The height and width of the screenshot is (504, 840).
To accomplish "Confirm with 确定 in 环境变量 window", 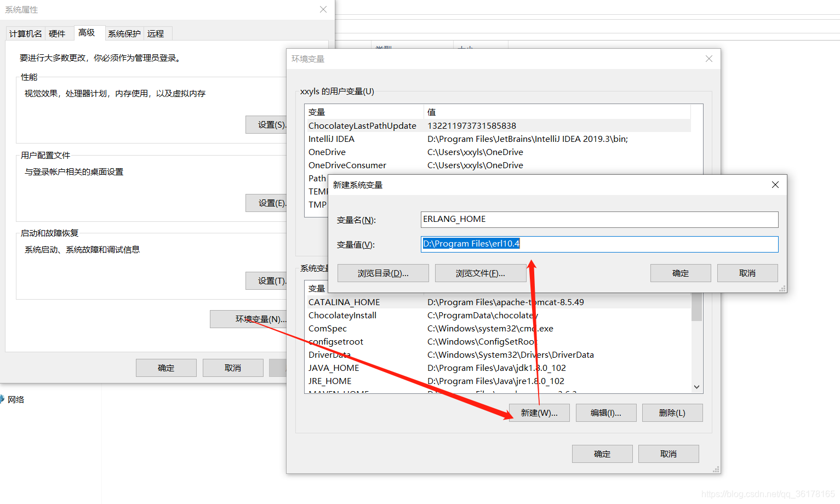I will point(602,454).
